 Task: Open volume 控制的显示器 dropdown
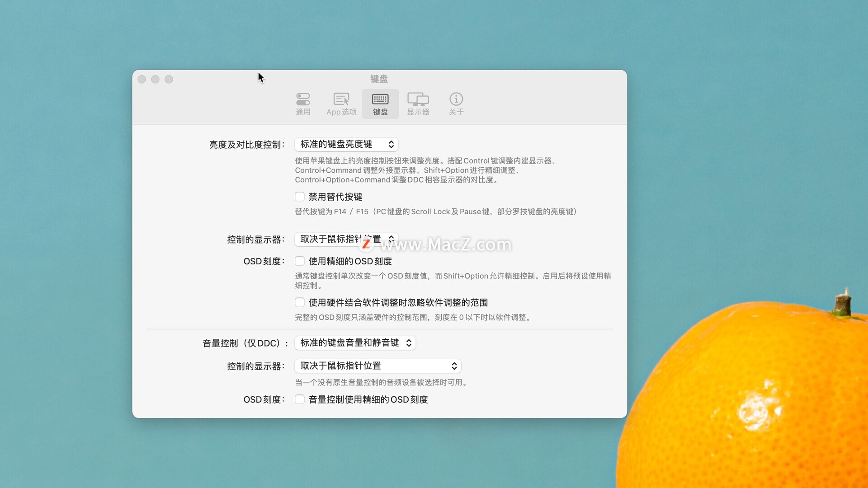(378, 366)
